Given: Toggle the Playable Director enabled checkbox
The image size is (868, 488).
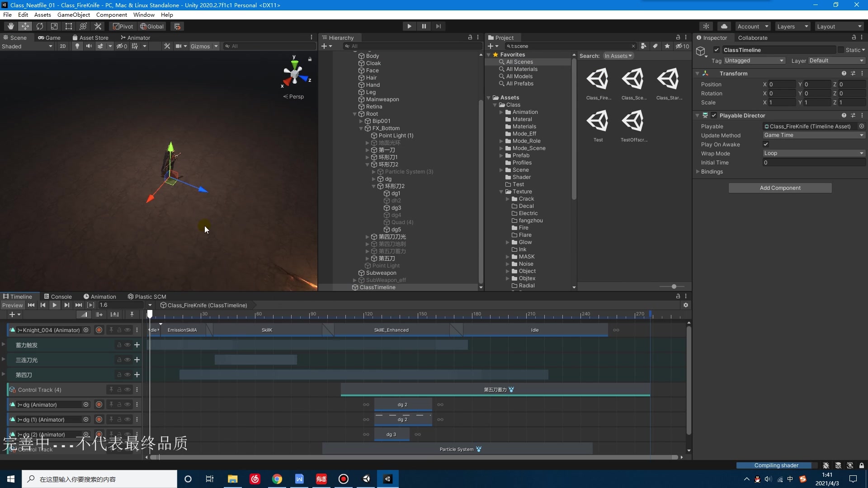Looking at the screenshot, I should [714, 115].
